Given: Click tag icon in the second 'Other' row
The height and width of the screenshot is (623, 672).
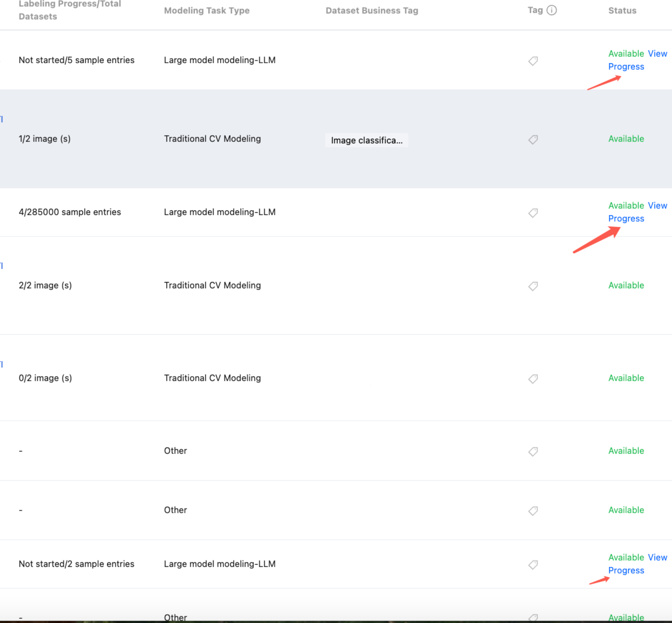Looking at the screenshot, I should click(533, 511).
